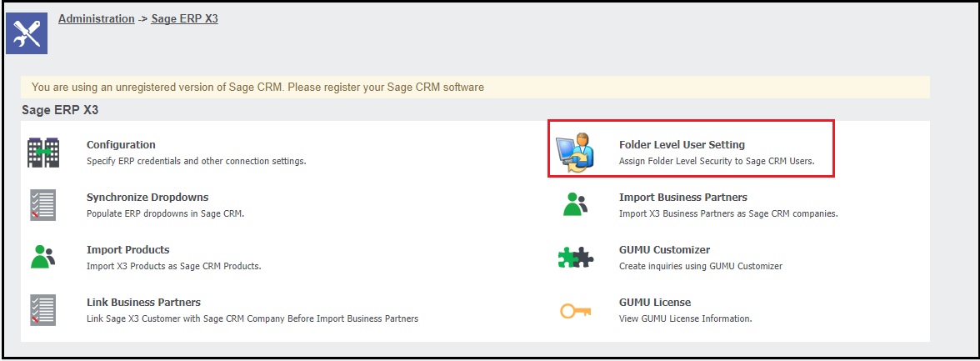
Task: Open Folder Level User Setting
Action: point(682,144)
